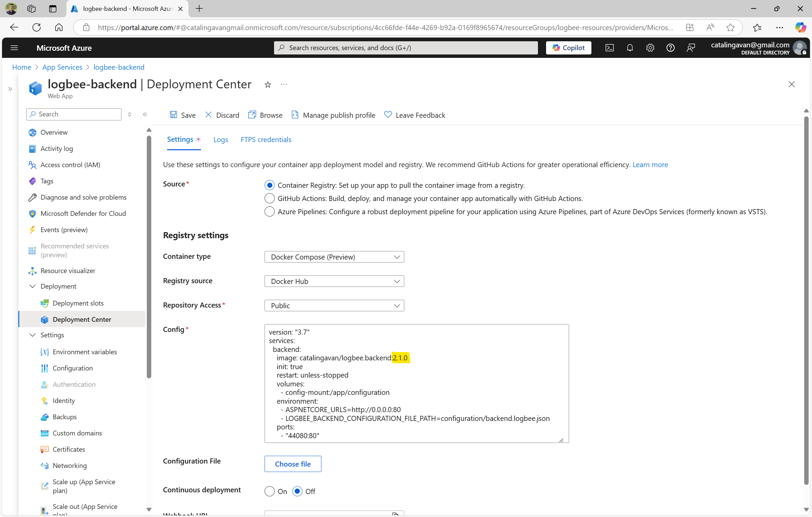
Task: Click in the Config text area
Action: pyautogui.click(x=416, y=383)
